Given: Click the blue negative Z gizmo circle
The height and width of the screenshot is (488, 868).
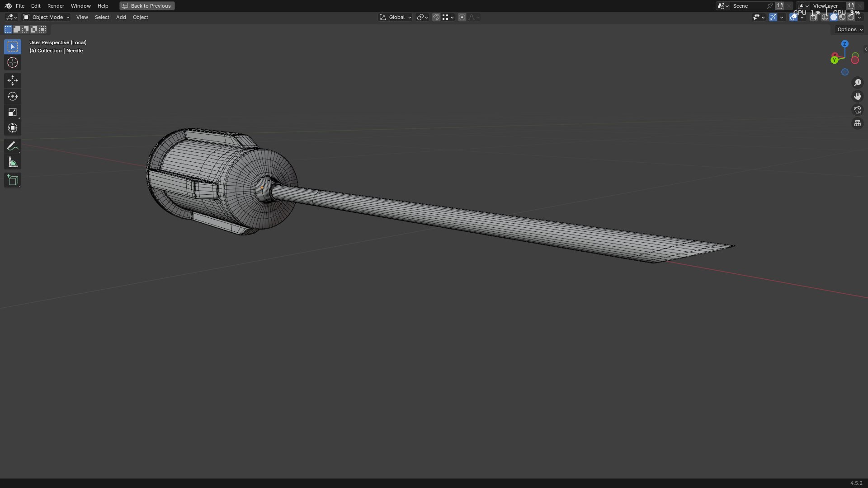Looking at the screenshot, I should tap(845, 72).
